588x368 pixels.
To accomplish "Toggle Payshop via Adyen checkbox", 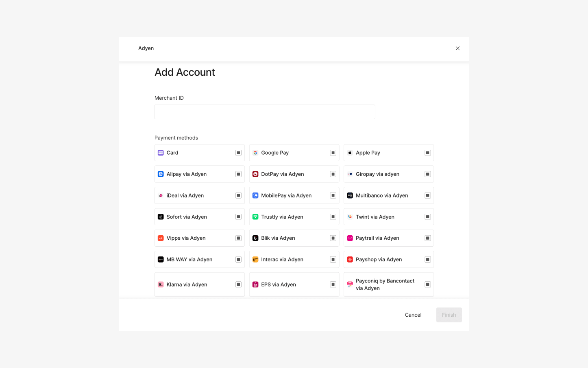I will [428, 259].
